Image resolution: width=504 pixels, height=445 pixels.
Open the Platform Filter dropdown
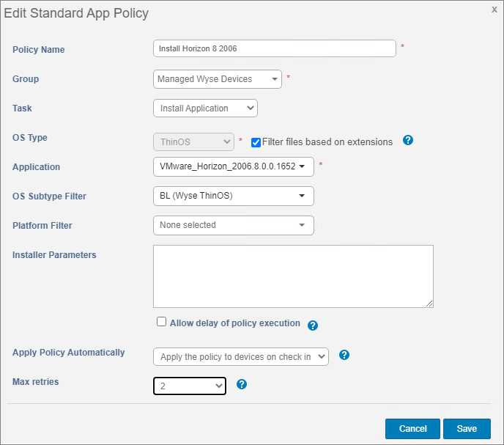tap(233, 225)
